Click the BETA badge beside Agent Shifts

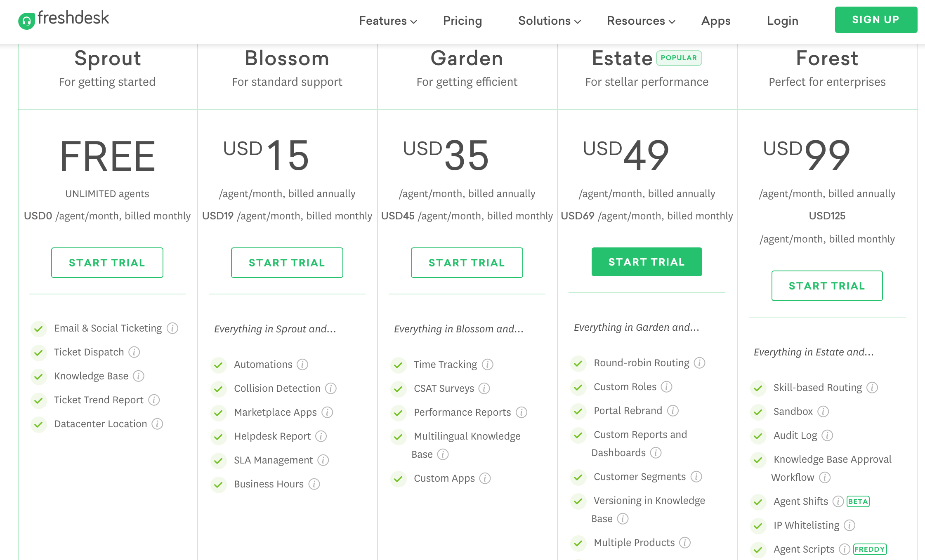pos(858,501)
